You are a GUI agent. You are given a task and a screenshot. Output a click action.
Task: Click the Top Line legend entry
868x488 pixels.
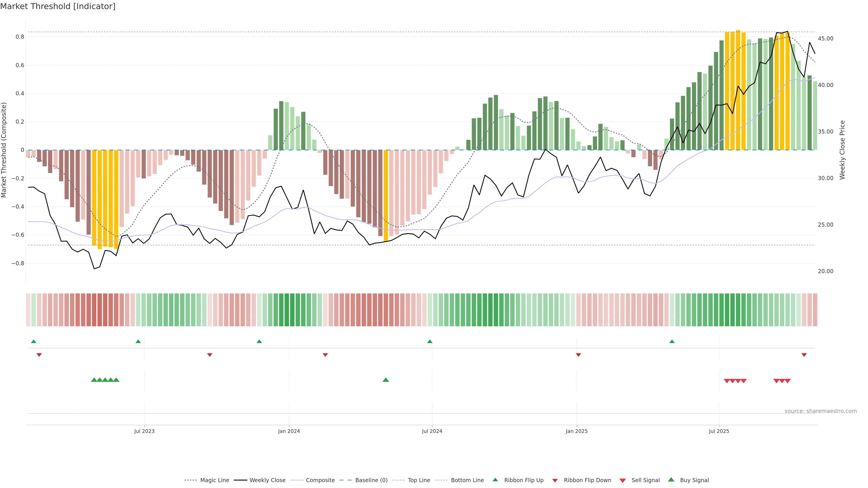point(418,480)
